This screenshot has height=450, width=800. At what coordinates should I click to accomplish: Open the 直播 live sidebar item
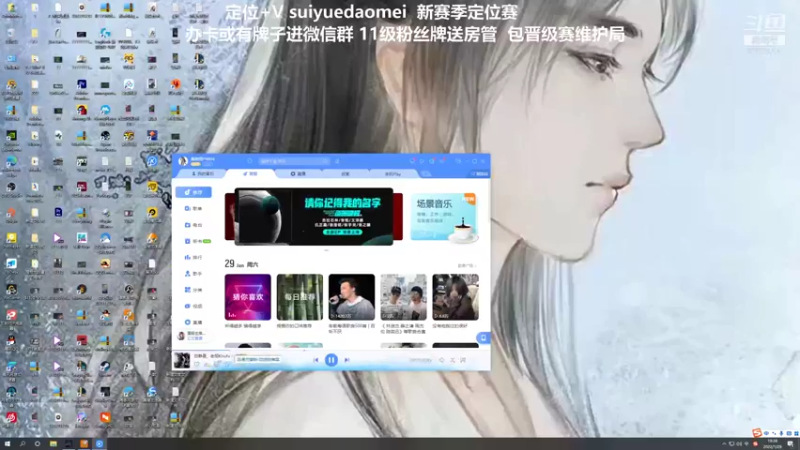[193, 322]
